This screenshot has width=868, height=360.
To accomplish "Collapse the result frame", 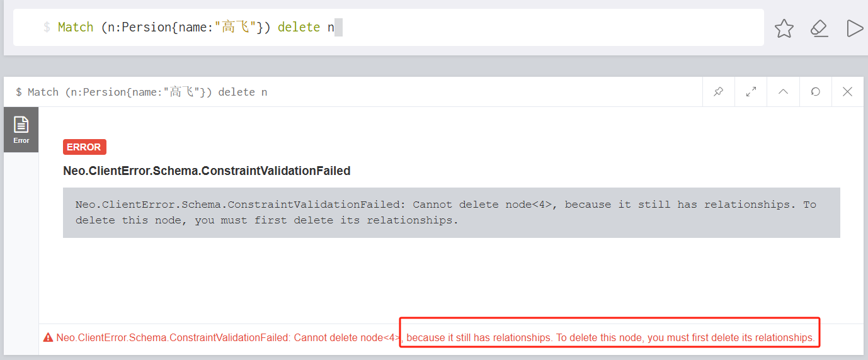I will pyautogui.click(x=783, y=92).
